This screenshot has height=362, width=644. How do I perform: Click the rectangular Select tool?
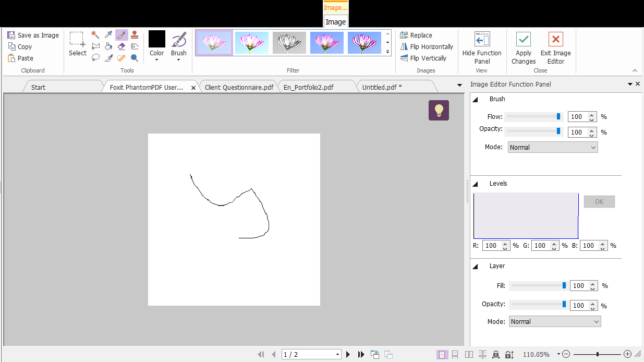coord(78,44)
